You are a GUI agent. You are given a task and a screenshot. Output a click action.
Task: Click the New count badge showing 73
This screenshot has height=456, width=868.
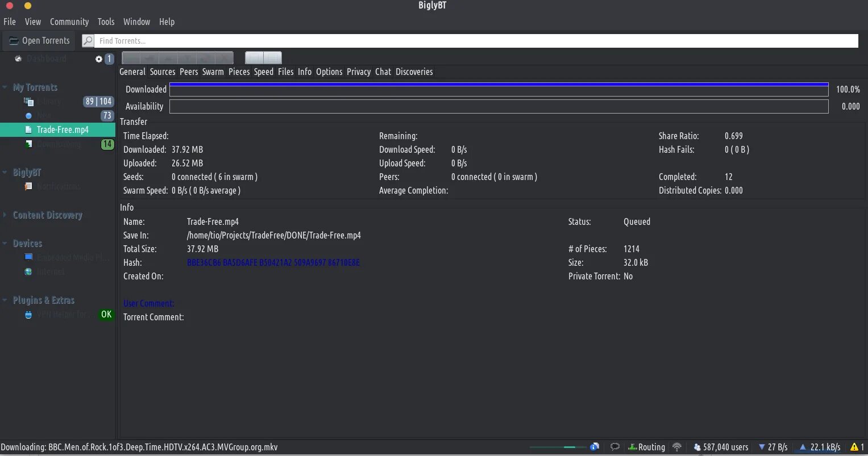click(107, 115)
